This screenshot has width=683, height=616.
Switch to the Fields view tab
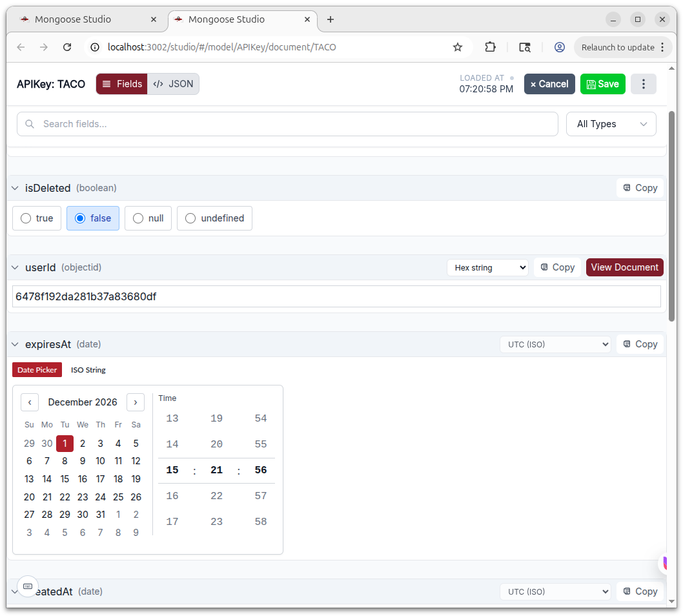(122, 84)
